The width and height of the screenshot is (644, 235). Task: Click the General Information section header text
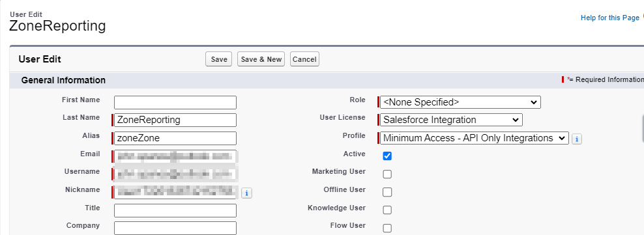(x=63, y=80)
